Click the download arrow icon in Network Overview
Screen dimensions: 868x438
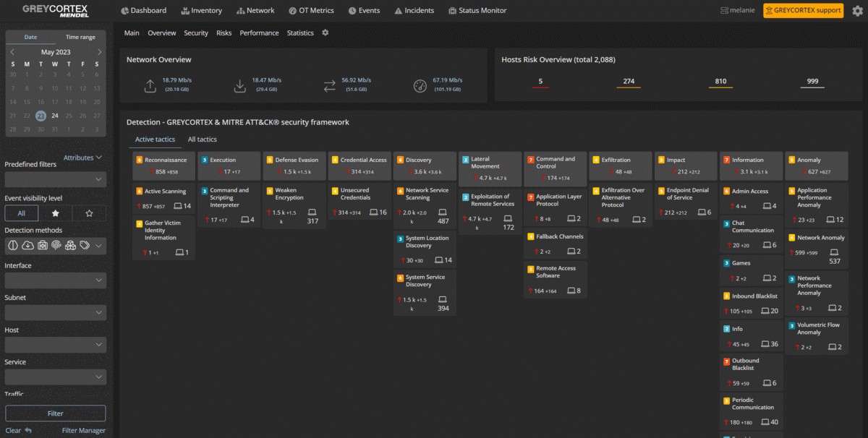point(239,85)
